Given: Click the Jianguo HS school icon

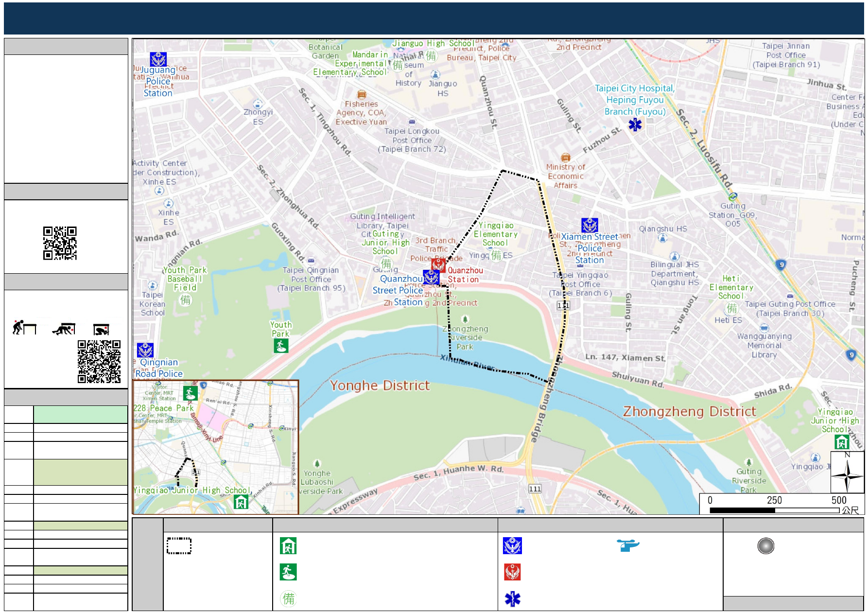Looking at the screenshot, I should click(x=435, y=74).
